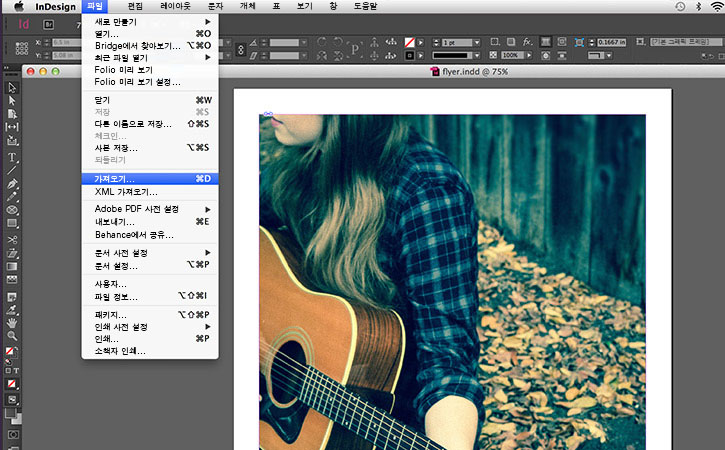Screen dimensions: 725x450
Task: Select the Gap tool
Action: [12, 127]
